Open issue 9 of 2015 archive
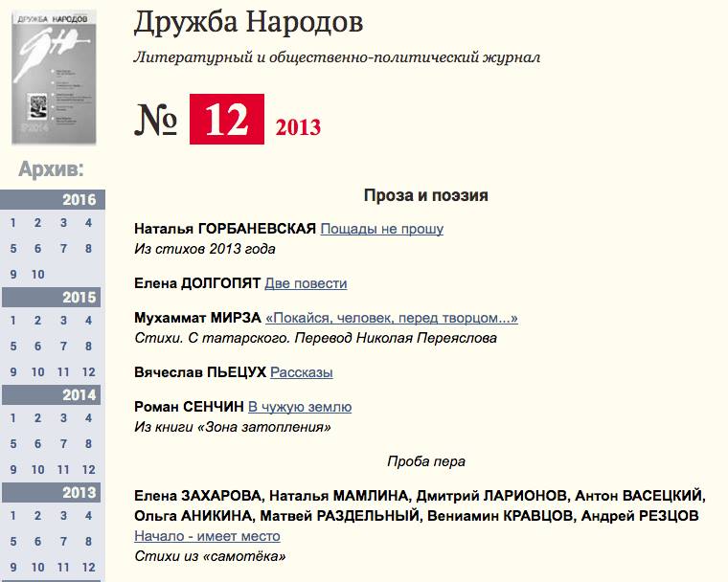 (13, 372)
